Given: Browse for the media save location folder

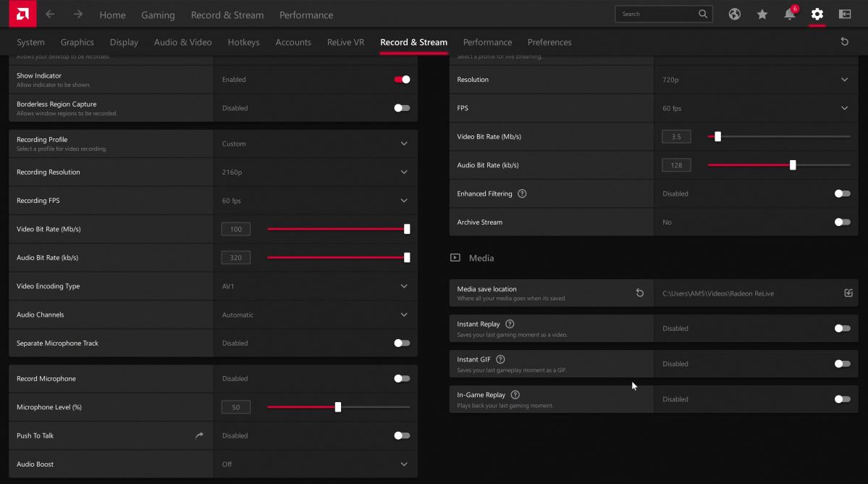Looking at the screenshot, I should click(x=848, y=293).
